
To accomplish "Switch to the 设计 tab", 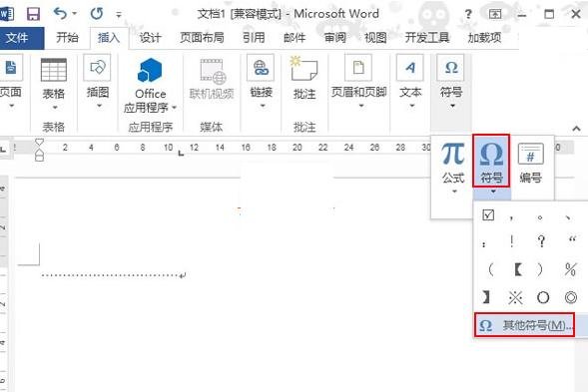I will point(150,38).
